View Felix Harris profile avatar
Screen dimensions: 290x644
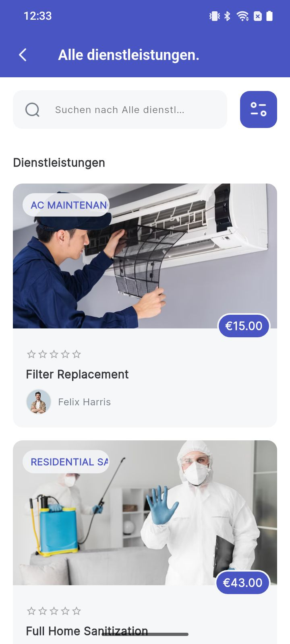point(39,402)
